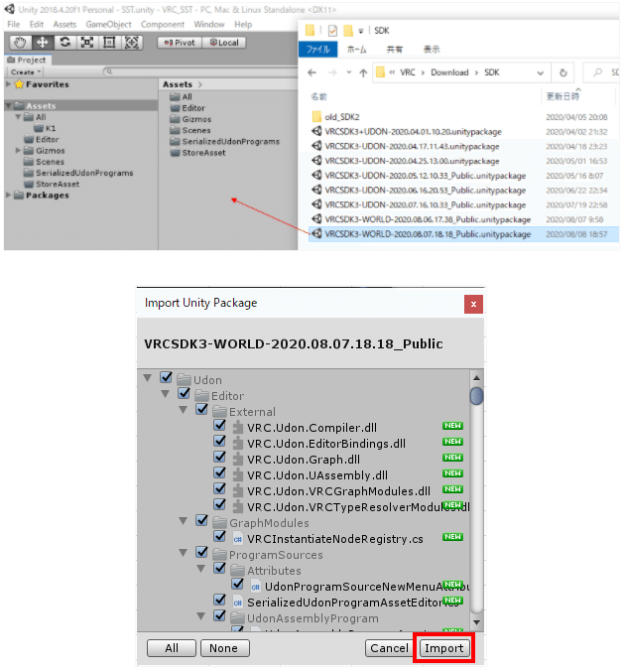Refresh the Explorer SDK folder
Screen dimensions: 624x672
click(x=563, y=72)
